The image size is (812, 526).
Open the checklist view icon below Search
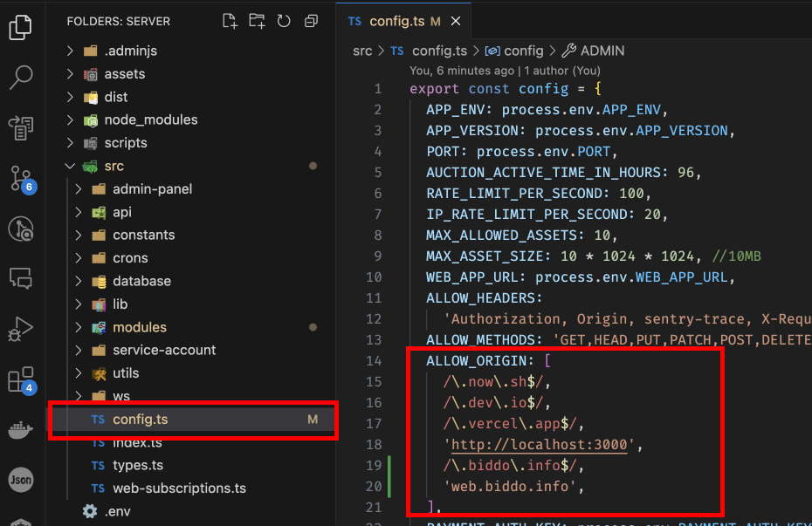coord(21,127)
